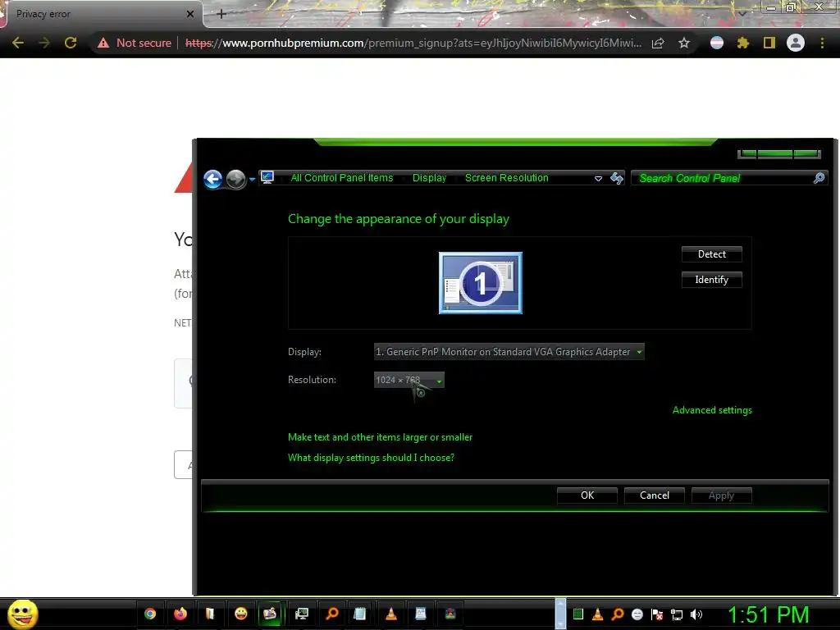Open Chrome profile avatar
The image size is (840, 630).
click(x=796, y=43)
